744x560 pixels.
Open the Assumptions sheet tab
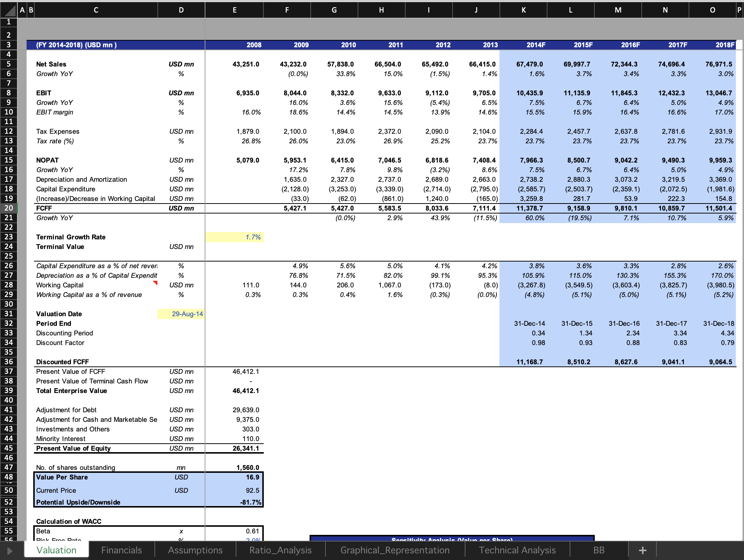point(195,550)
